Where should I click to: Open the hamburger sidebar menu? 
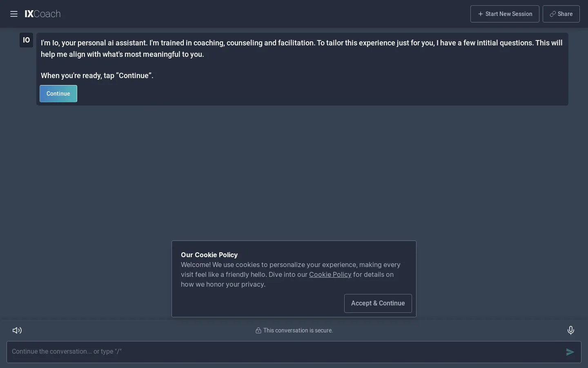tap(14, 14)
